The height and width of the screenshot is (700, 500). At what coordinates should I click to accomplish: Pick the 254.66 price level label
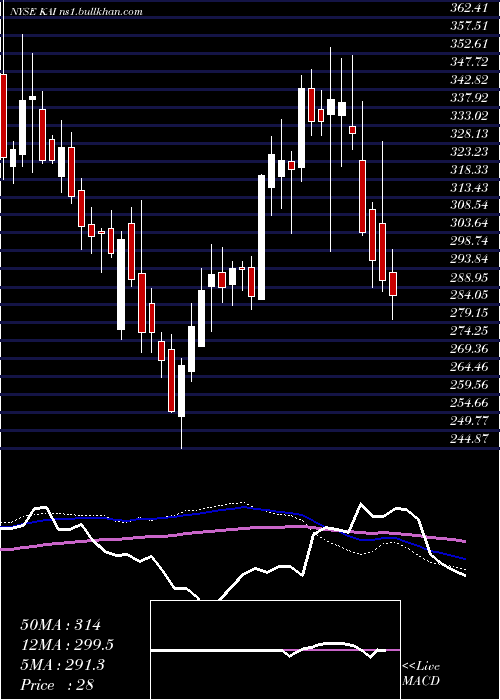tap(468, 403)
